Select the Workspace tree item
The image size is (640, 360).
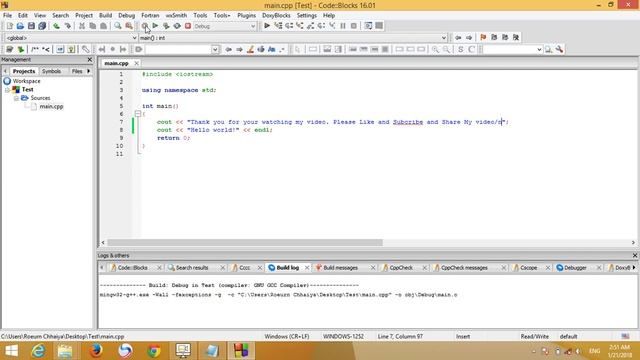[27, 81]
